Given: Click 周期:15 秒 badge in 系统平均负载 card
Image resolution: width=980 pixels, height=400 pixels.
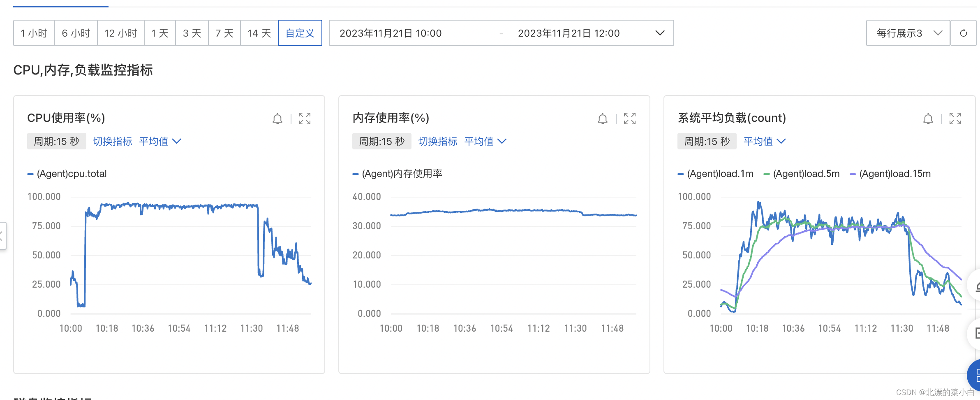Looking at the screenshot, I should click(x=707, y=141).
